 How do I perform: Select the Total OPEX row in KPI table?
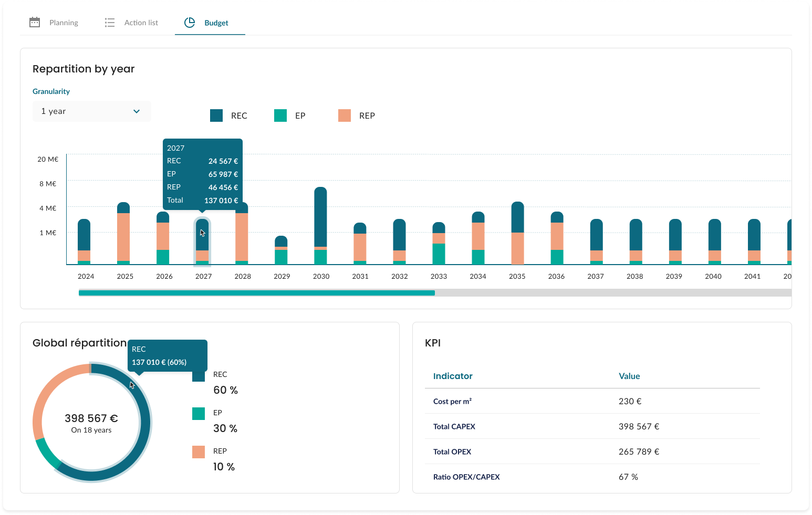(592, 451)
